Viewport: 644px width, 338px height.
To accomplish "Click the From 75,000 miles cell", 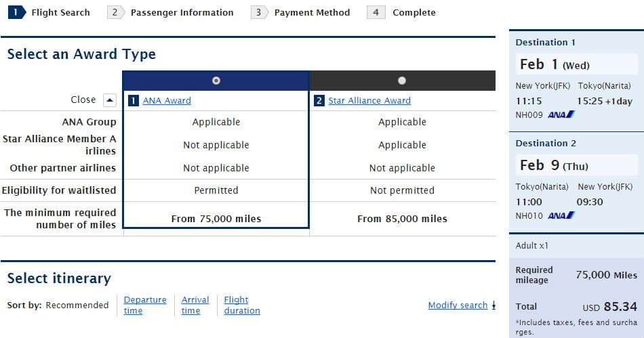I will point(216,218).
